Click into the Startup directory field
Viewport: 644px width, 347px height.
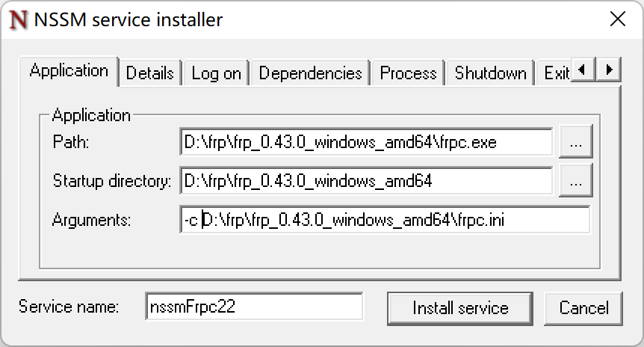coord(366,181)
